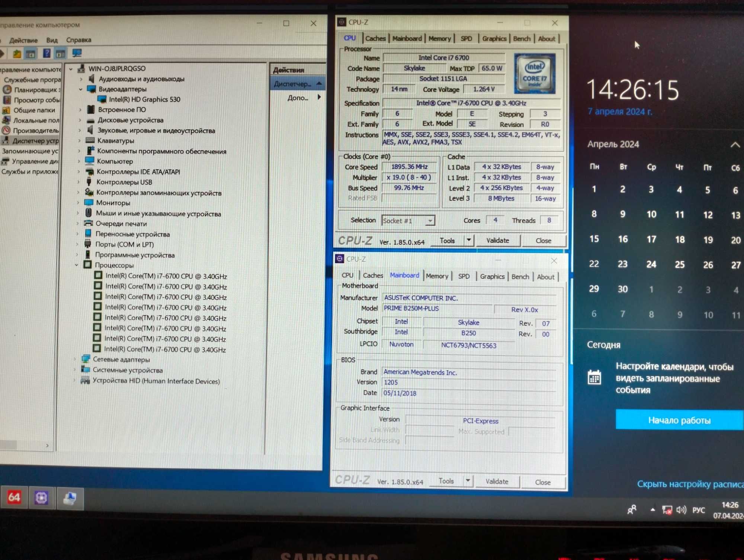744x560 pixels.
Task: Open the Справка menu
Action: click(78, 40)
